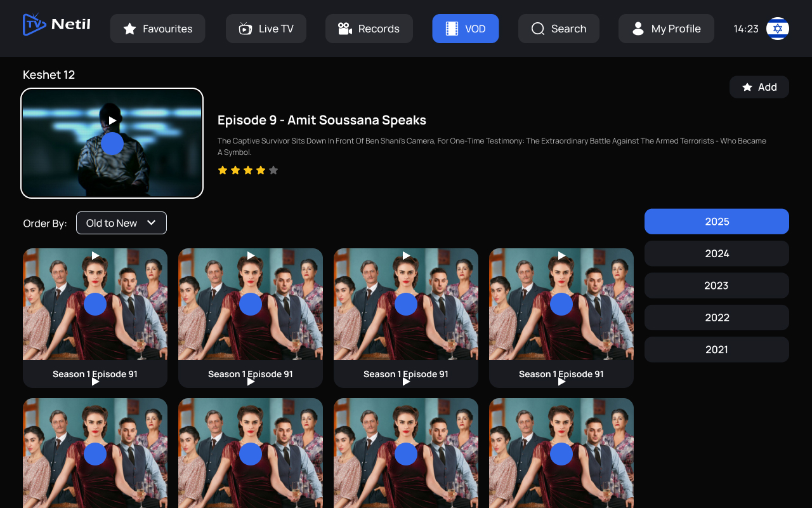Viewport: 812px width, 508px height.
Task: Select the year 2023 filter
Action: tap(716, 285)
